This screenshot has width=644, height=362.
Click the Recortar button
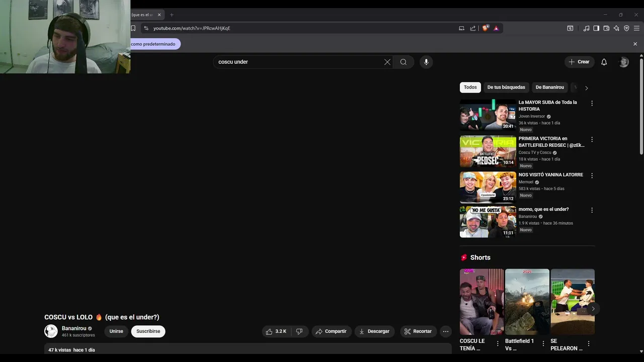(419, 331)
